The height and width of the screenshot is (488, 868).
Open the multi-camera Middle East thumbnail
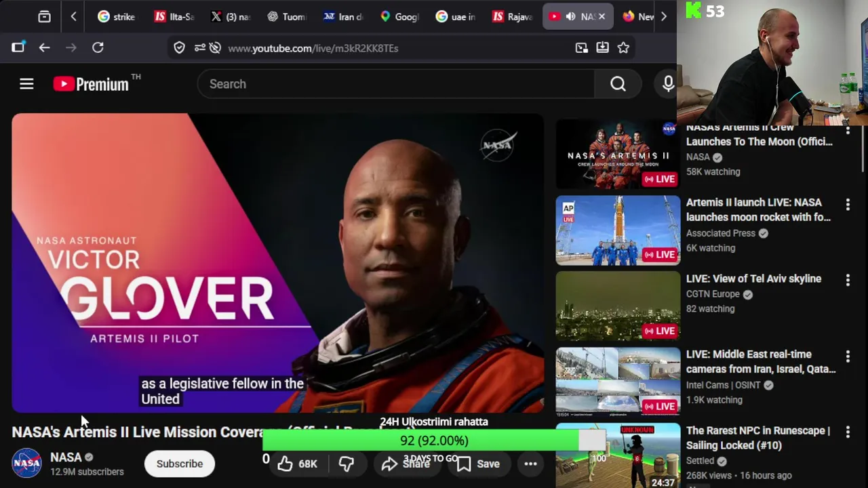pos(618,382)
